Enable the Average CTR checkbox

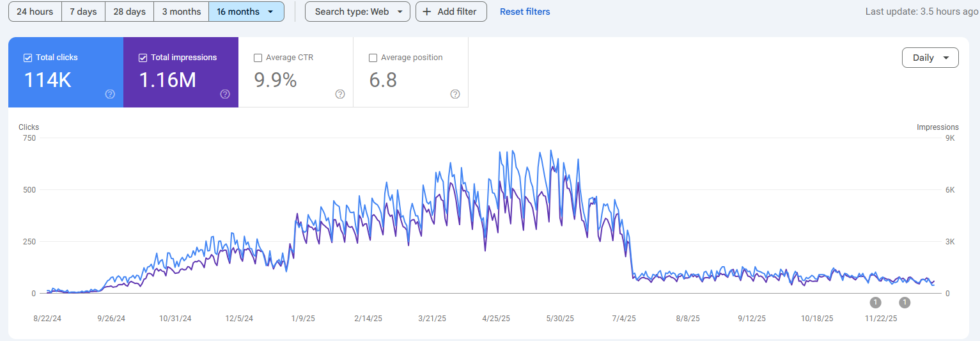(x=258, y=58)
